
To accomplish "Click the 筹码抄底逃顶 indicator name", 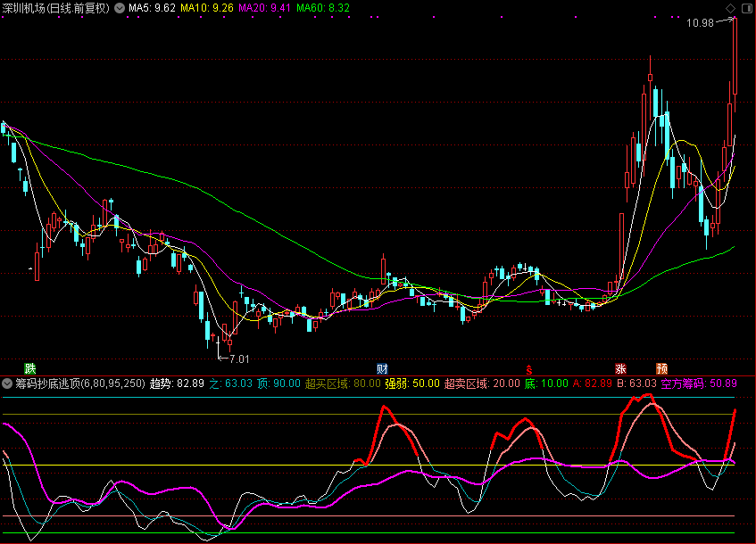I will 46,383.
